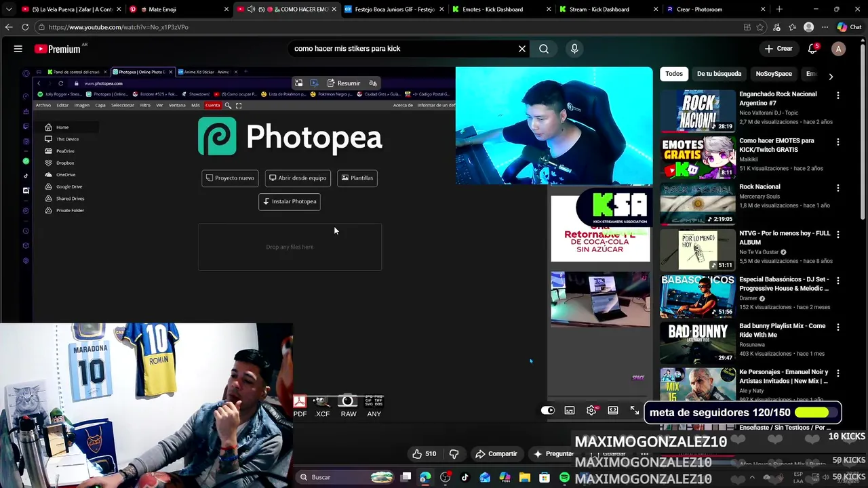The image size is (868, 488).
Task: Switch to Stream - Kick Dashboard tab
Action: tap(607, 9)
